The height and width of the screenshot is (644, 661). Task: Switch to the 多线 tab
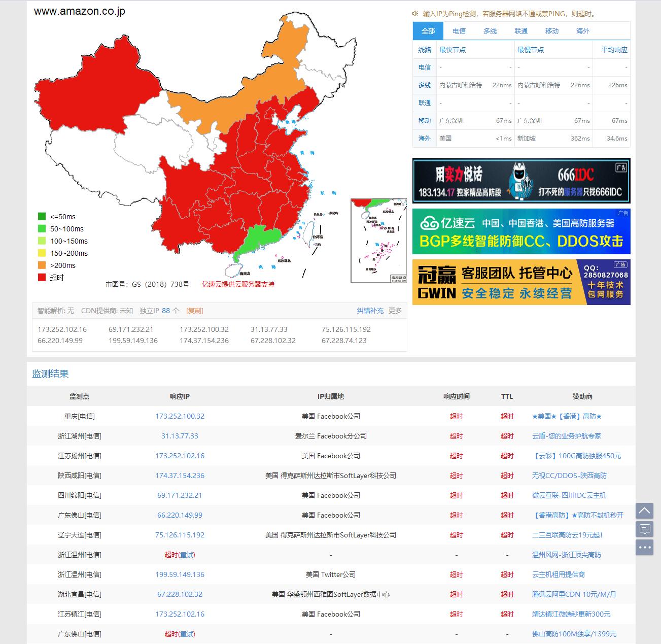click(x=490, y=31)
